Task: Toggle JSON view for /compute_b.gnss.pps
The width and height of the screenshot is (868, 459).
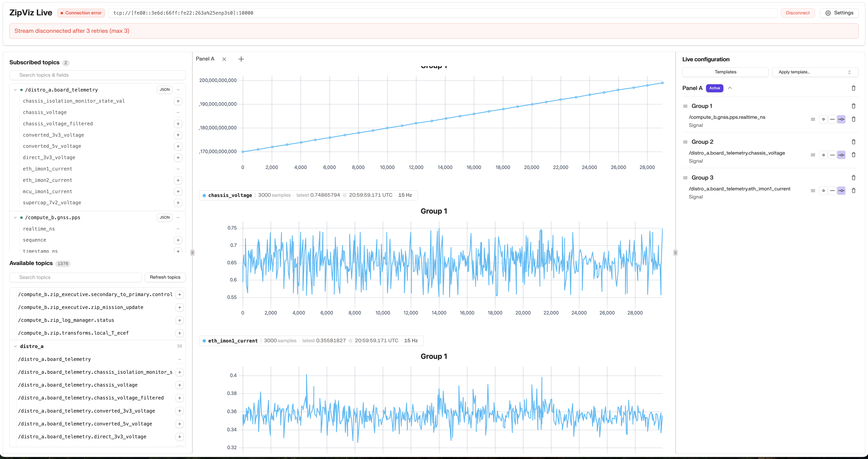Action: coord(165,218)
